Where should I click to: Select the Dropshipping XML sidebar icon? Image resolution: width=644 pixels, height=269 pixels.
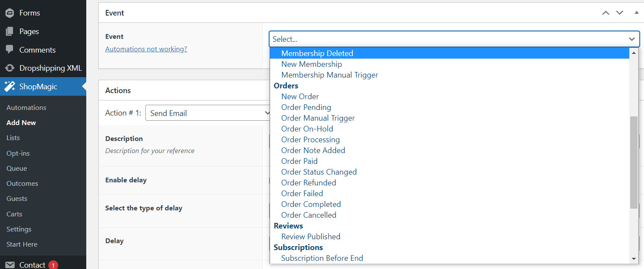(x=9, y=68)
